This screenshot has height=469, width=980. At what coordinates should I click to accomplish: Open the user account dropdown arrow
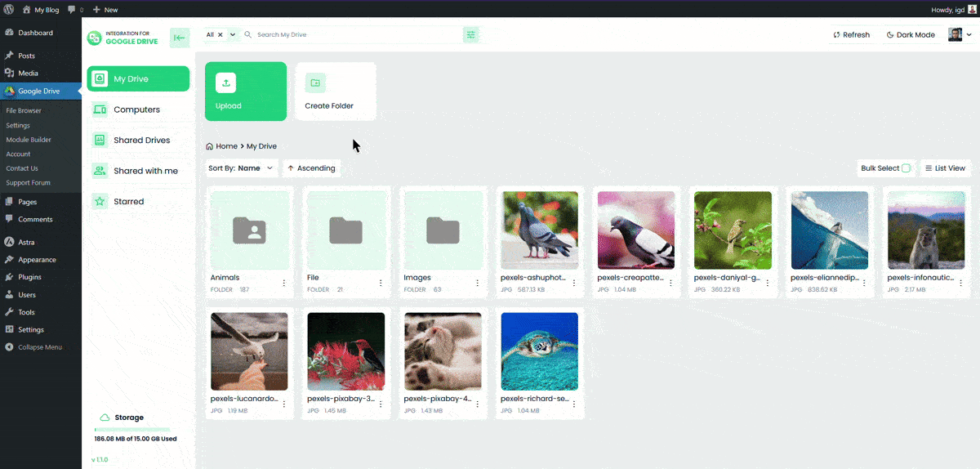[x=969, y=35]
